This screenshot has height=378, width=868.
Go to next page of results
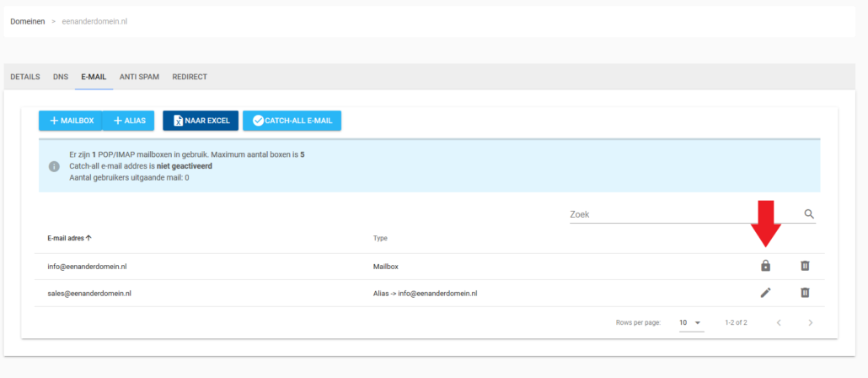pos(810,322)
